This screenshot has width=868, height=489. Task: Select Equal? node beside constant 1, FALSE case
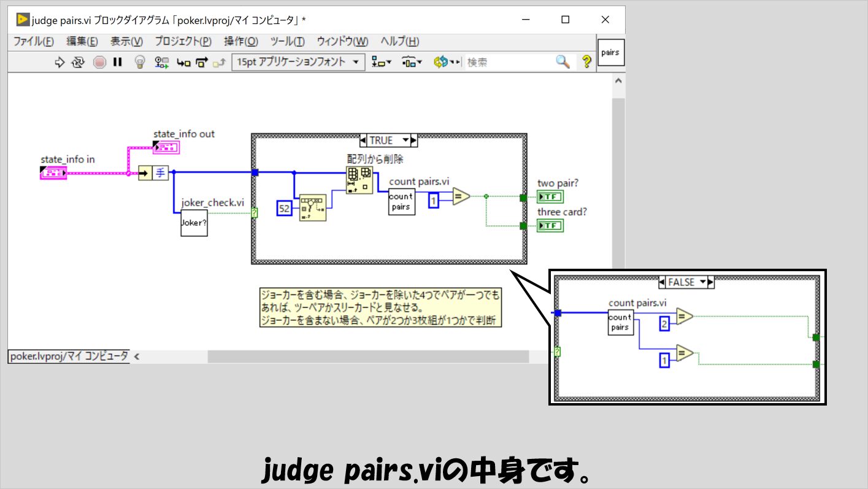pyautogui.click(x=685, y=353)
